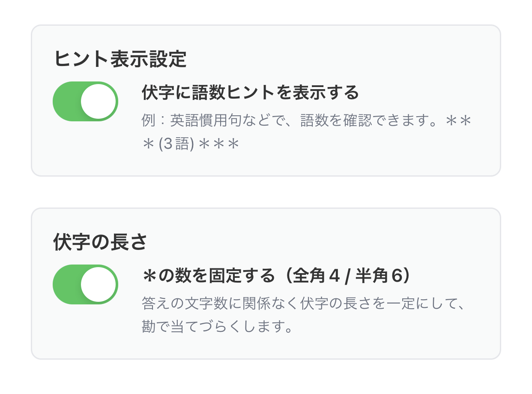Click the white circle of the length toggle

coord(103,284)
